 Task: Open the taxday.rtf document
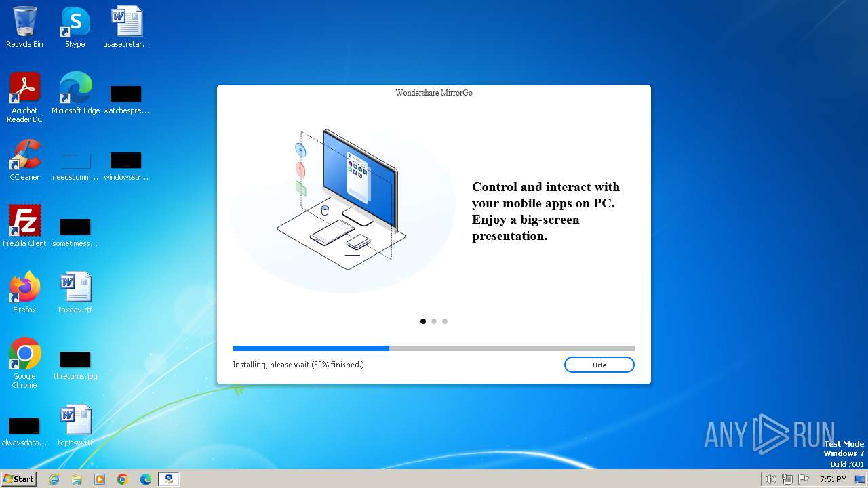tap(75, 293)
